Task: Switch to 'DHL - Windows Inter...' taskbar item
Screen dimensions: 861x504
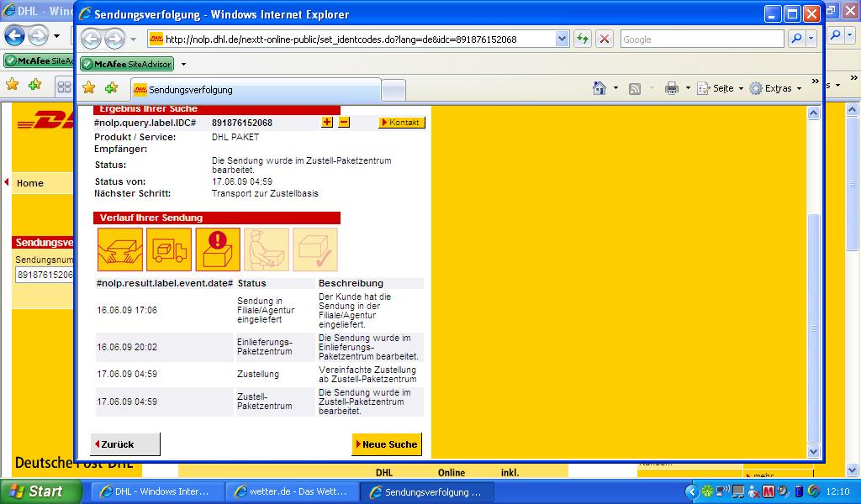Action: point(157,492)
